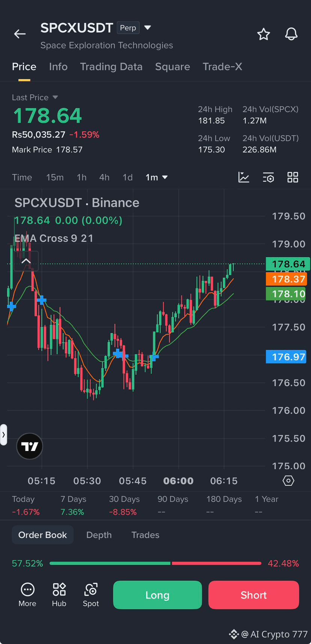Open the SPCXUSDT pair selector dropdown arrow
This screenshot has width=311, height=644.
[148, 27]
